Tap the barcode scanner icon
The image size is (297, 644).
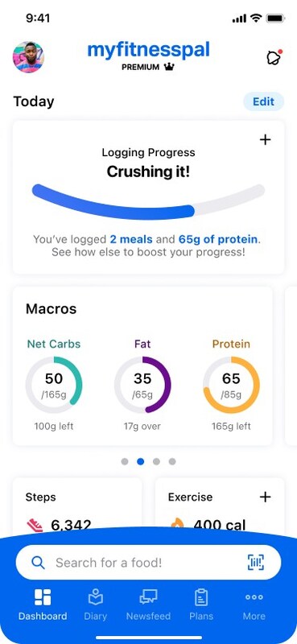(256, 562)
